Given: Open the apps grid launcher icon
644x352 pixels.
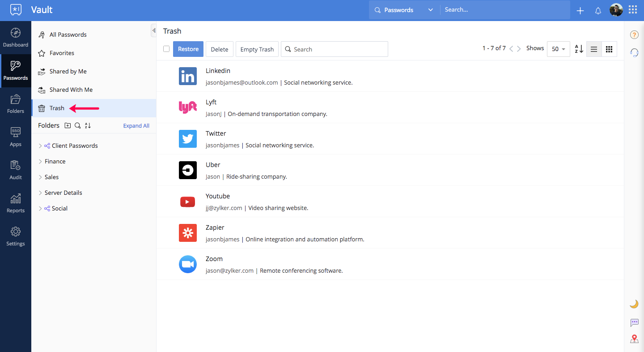Looking at the screenshot, I should [x=633, y=10].
